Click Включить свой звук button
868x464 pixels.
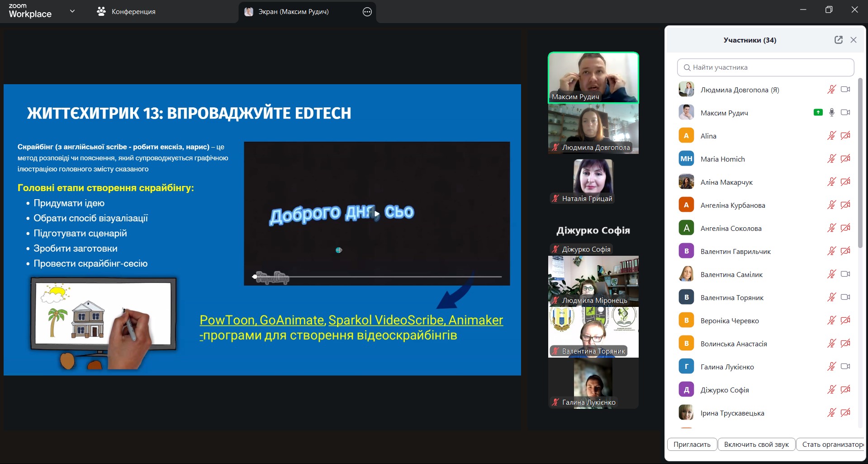(756, 444)
